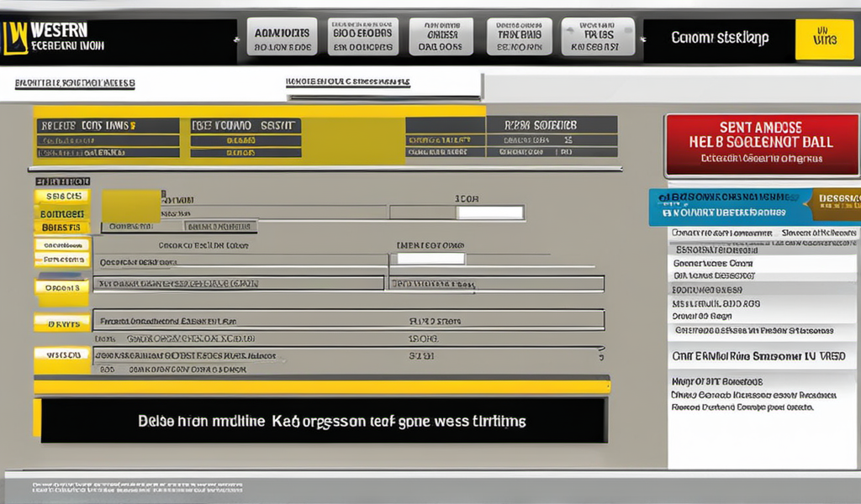Select the yellow 'S5I6 CtS' sidebar item
Screen dimensions: 861x504
62,197
